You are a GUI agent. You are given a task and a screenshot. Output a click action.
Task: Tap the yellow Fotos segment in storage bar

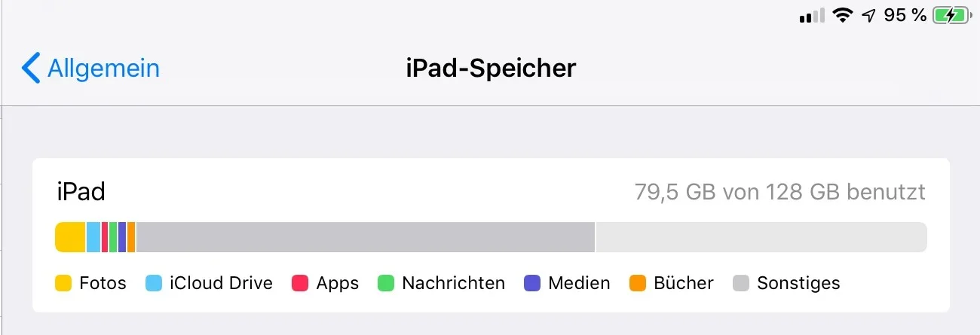pyautogui.click(x=70, y=237)
